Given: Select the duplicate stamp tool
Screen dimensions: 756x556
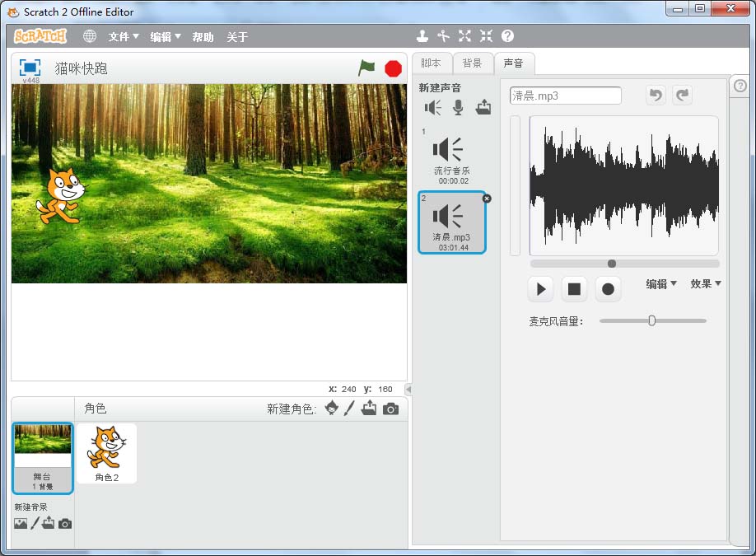Looking at the screenshot, I should pyautogui.click(x=422, y=36).
